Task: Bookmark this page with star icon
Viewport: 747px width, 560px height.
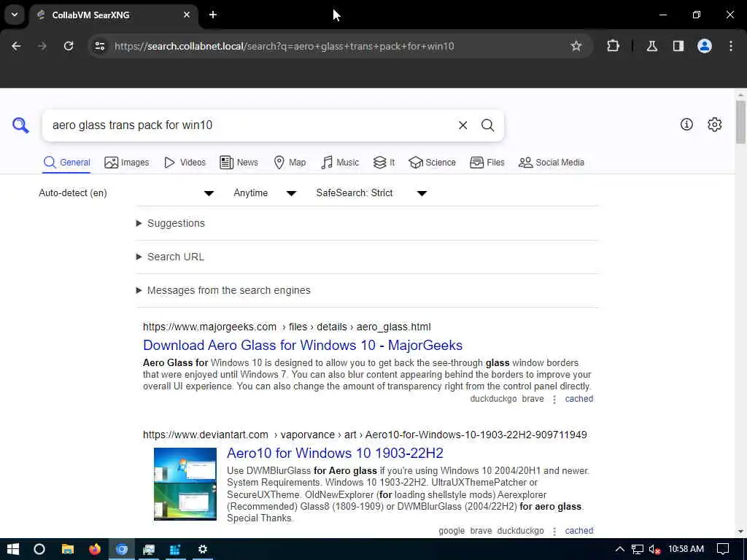Action: (576, 46)
